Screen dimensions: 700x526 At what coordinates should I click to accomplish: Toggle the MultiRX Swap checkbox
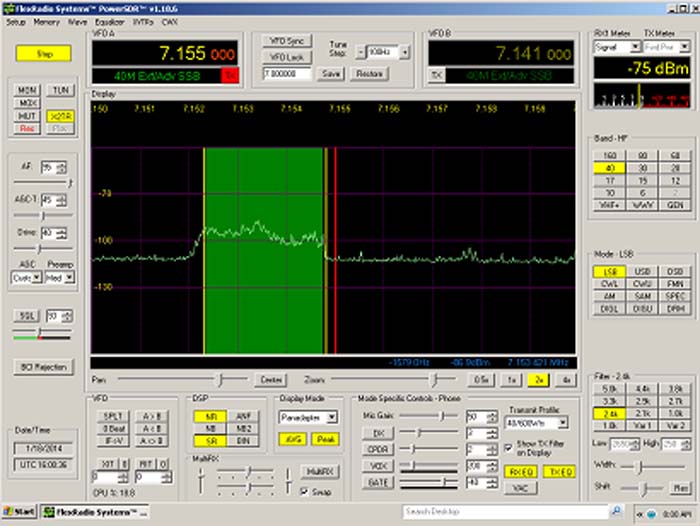tap(304, 492)
